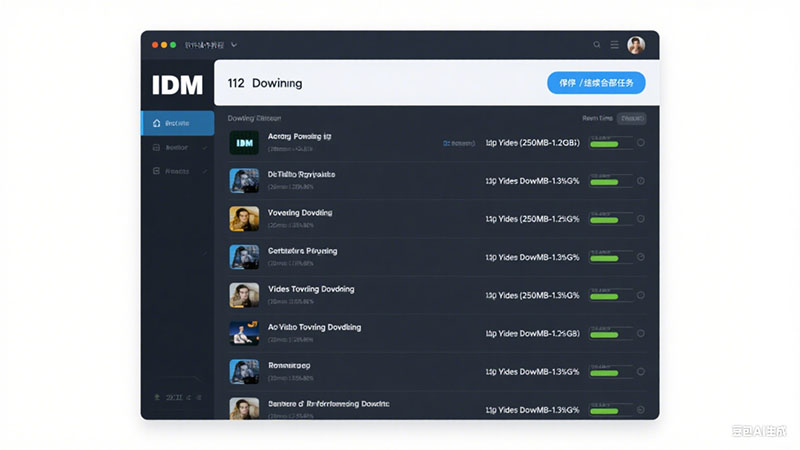The image size is (800, 450).
Task: Click the second sidebar item's icon
Action: (x=157, y=147)
